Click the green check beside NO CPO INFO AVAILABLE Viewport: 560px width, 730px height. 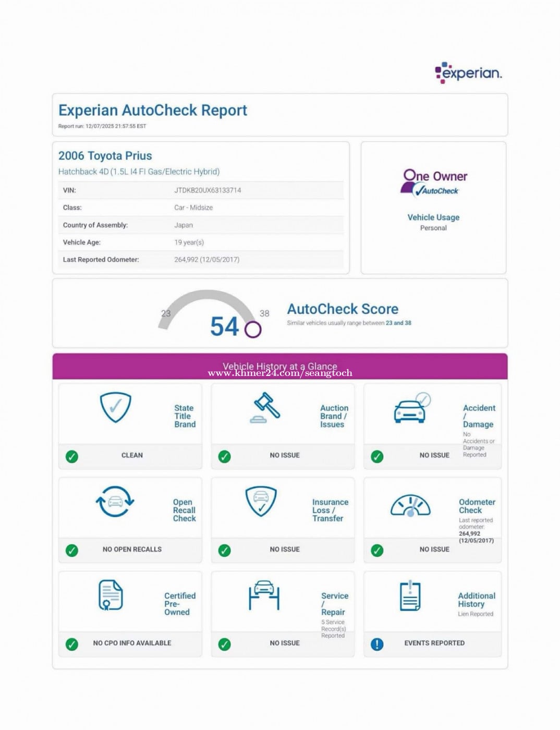(72, 644)
